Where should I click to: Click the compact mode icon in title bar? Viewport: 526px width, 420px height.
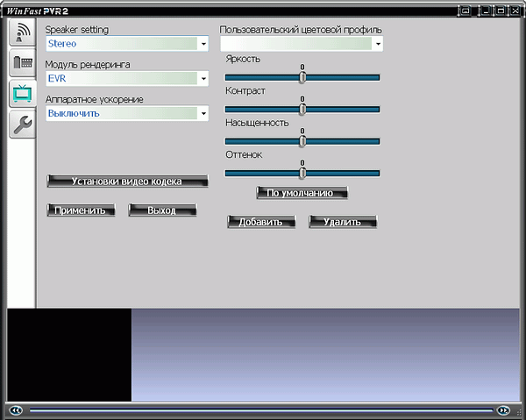[465, 11]
